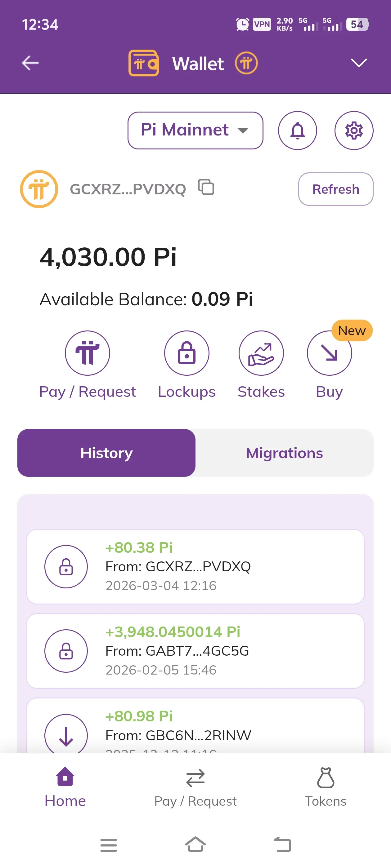Switch to the Migrations tab
Image resolution: width=391 pixels, height=868 pixels.
[284, 453]
